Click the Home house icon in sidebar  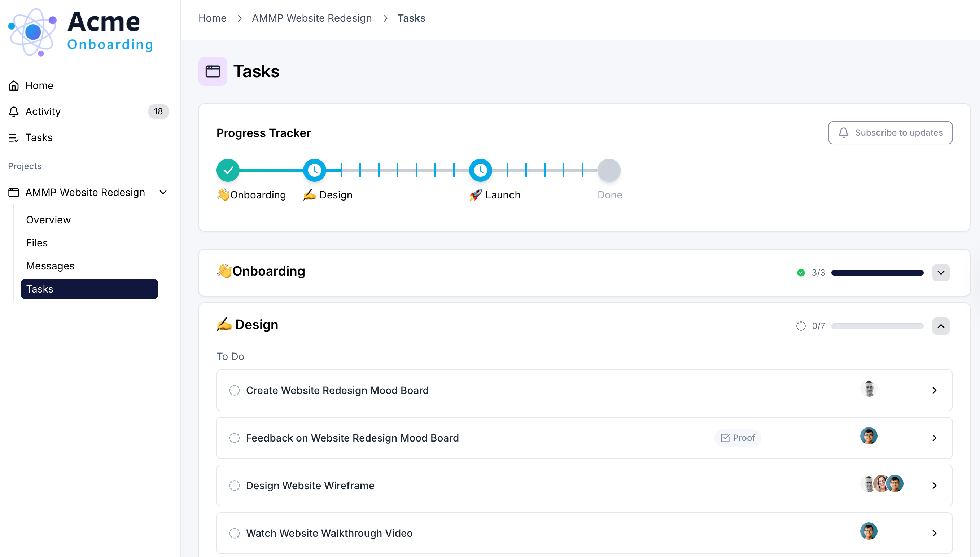(x=14, y=86)
